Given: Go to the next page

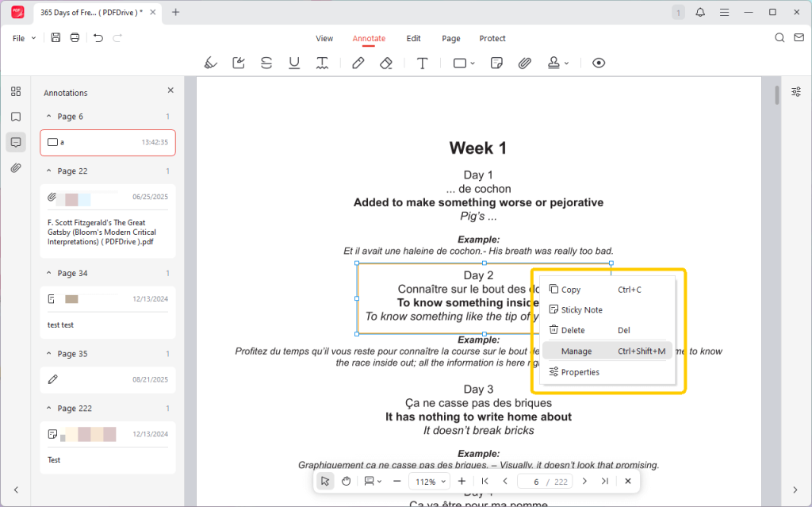Looking at the screenshot, I should tap(584, 481).
